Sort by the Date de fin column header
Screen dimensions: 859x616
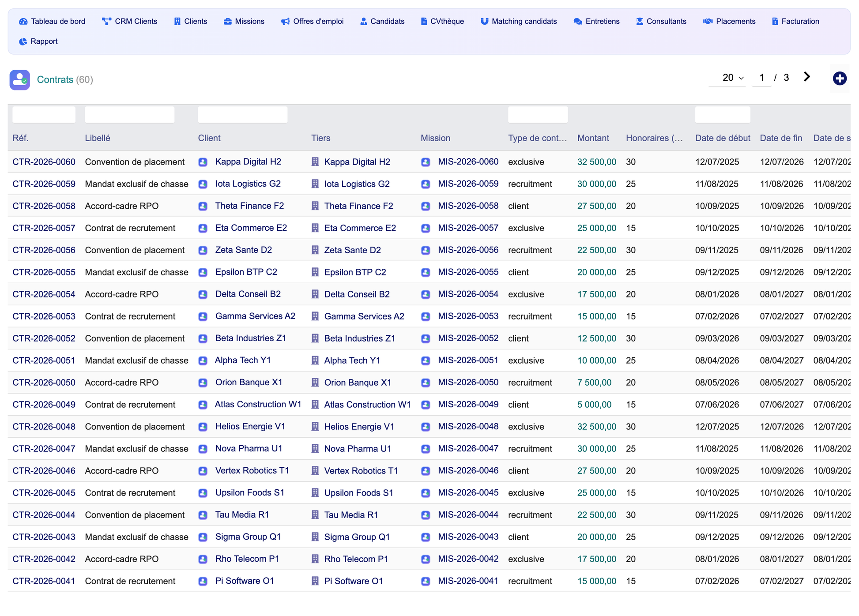pyautogui.click(x=781, y=138)
